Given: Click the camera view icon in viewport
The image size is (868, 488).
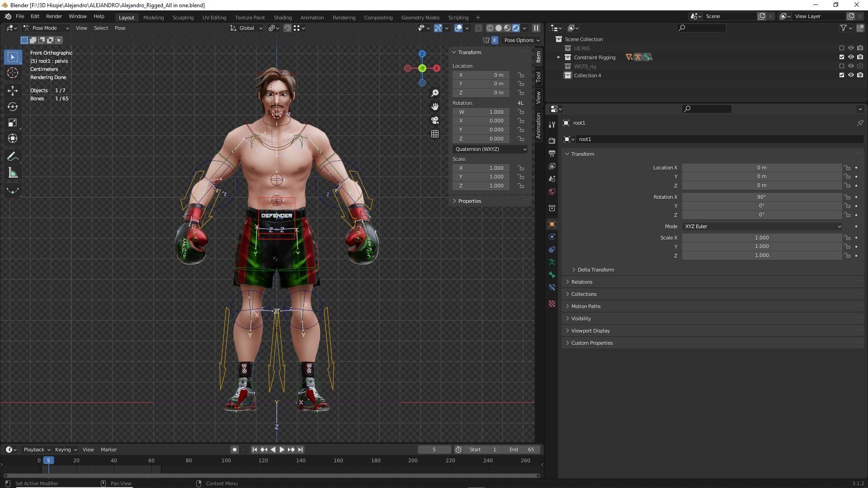Looking at the screenshot, I should pos(434,120).
